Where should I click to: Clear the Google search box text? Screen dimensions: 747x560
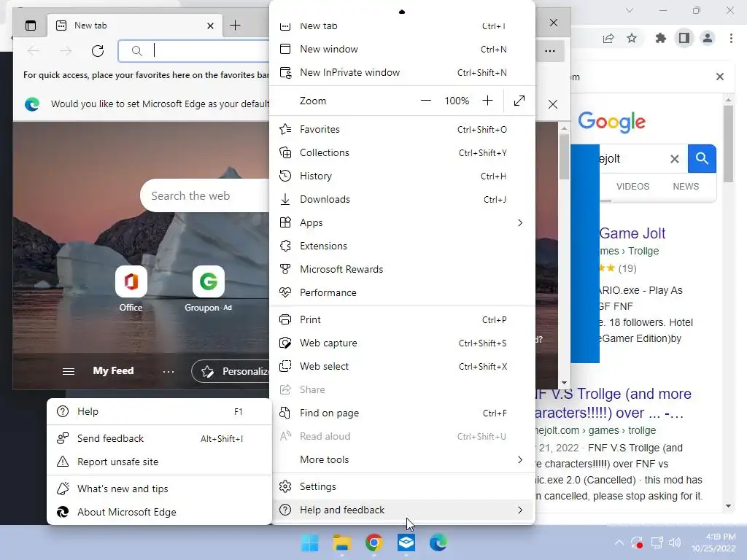pos(675,159)
